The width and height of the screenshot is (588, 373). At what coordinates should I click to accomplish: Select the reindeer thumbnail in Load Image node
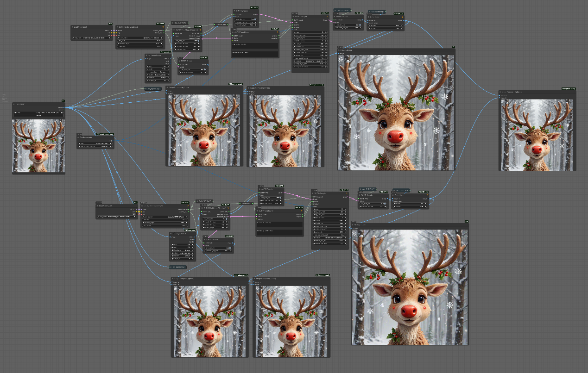38,145
